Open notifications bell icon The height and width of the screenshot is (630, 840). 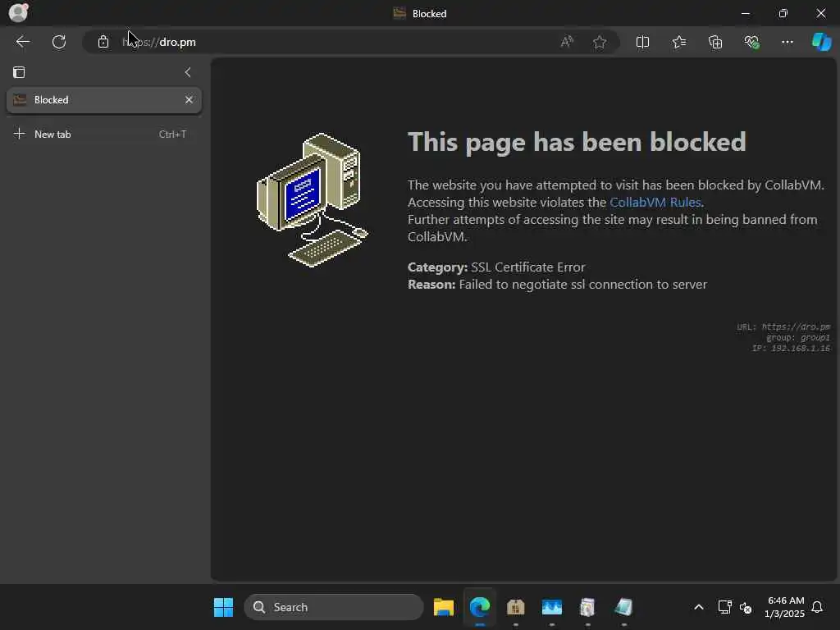[x=817, y=607]
